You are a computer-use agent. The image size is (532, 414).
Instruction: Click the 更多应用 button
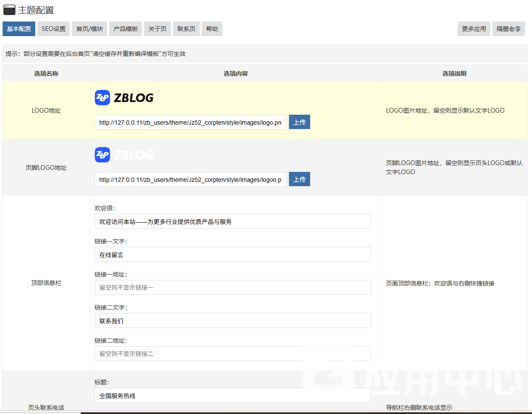[474, 29]
